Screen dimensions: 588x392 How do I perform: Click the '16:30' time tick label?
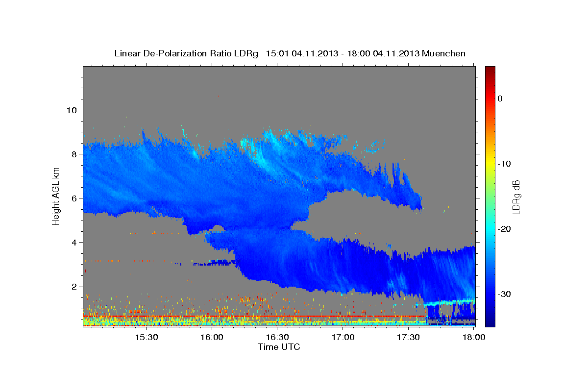pyautogui.click(x=277, y=338)
